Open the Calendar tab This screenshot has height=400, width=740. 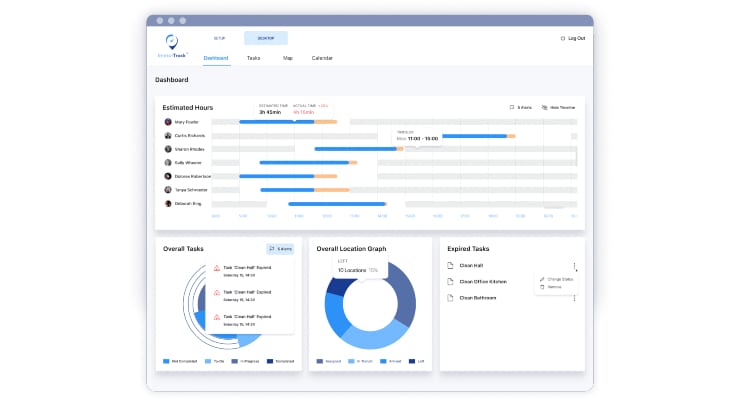click(322, 58)
